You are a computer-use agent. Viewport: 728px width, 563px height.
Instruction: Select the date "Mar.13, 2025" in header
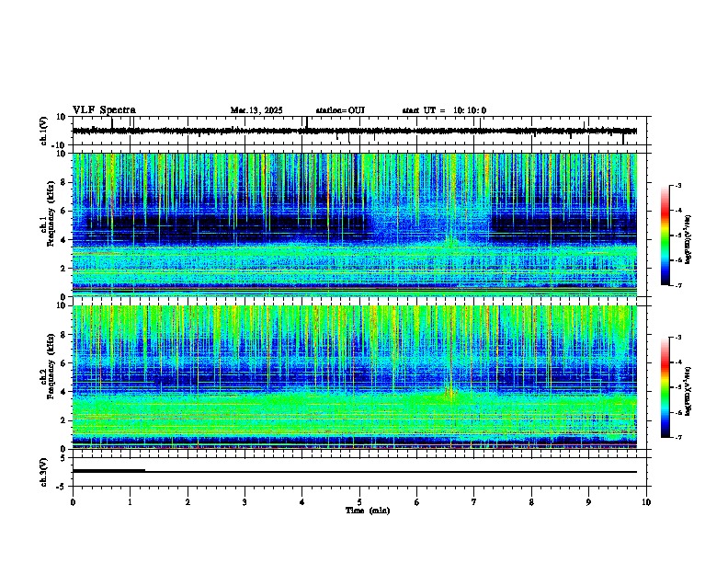point(256,110)
